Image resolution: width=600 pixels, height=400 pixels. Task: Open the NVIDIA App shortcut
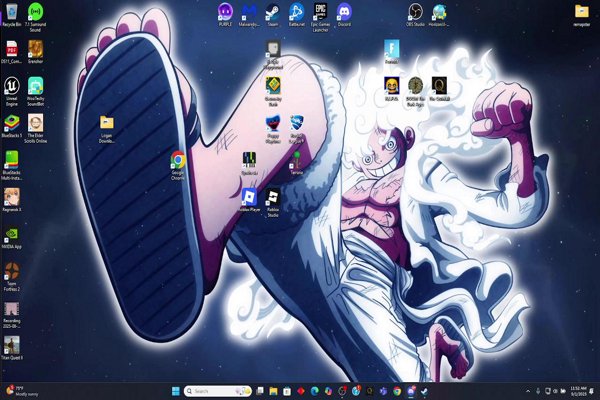click(11, 237)
